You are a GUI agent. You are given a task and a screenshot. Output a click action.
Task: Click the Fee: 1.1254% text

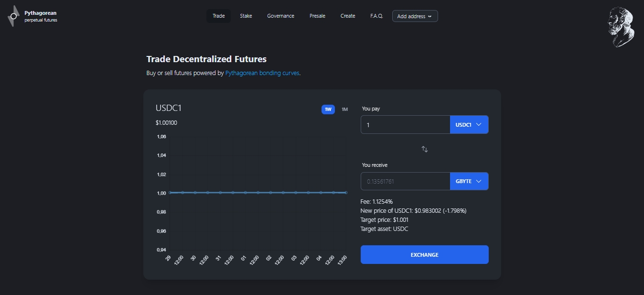point(376,202)
